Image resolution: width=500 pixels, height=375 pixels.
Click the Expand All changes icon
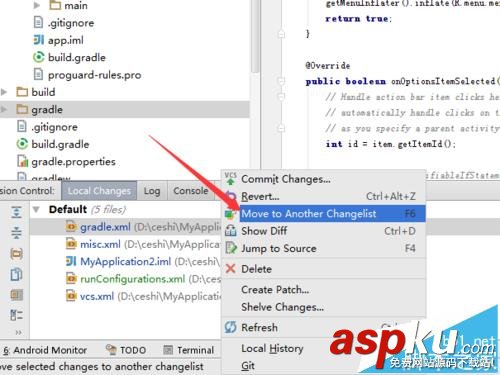coord(16,212)
